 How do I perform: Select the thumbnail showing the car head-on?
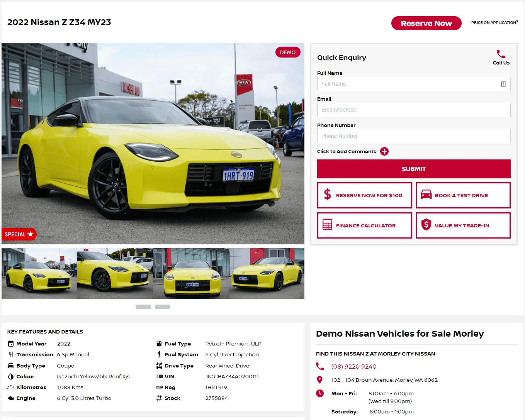click(191, 273)
